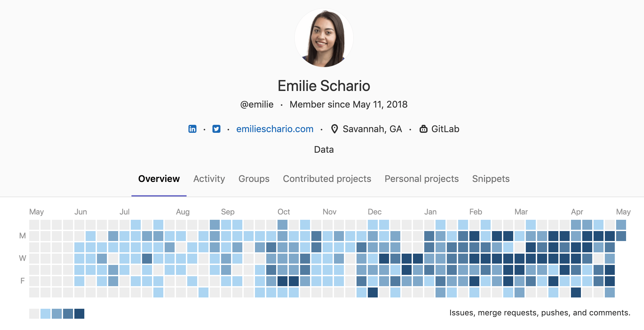644x330 pixels.
Task: Click a dark activity cell under February
Action: click(474, 236)
